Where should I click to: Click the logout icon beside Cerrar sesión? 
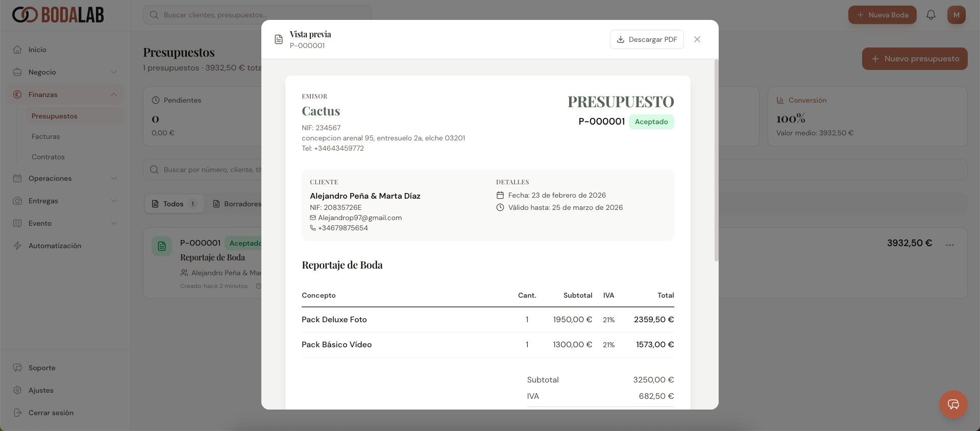[17, 413]
